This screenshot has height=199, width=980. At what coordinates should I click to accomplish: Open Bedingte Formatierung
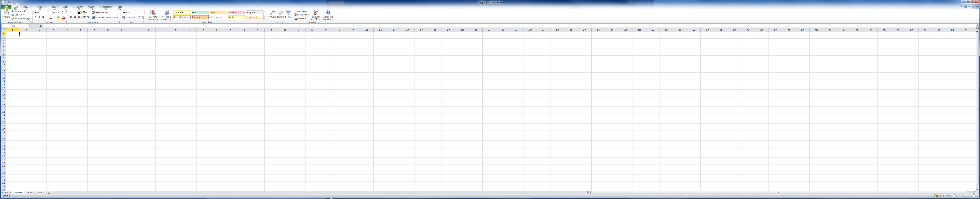pos(153,15)
